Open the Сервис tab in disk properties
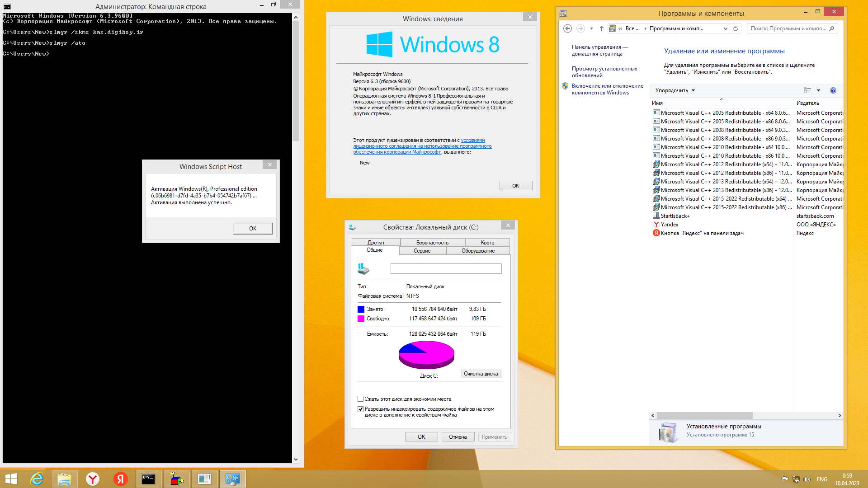 [x=422, y=251]
